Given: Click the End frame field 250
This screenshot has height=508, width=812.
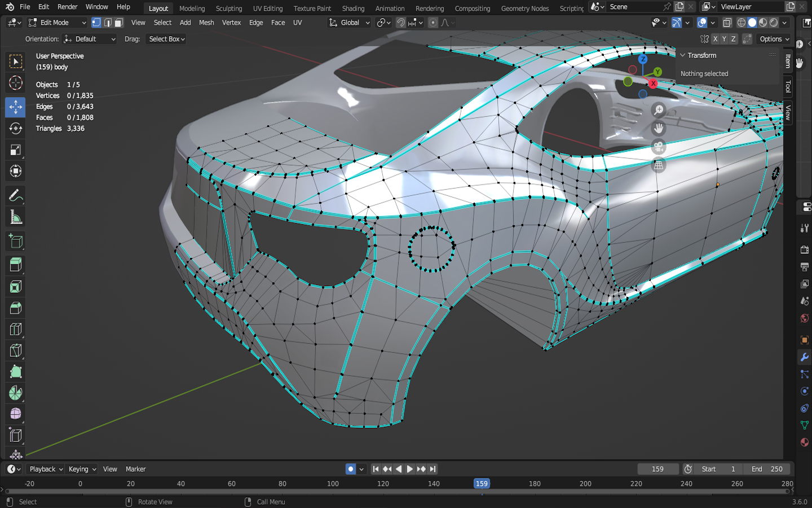Looking at the screenshot, I should 767,469.
